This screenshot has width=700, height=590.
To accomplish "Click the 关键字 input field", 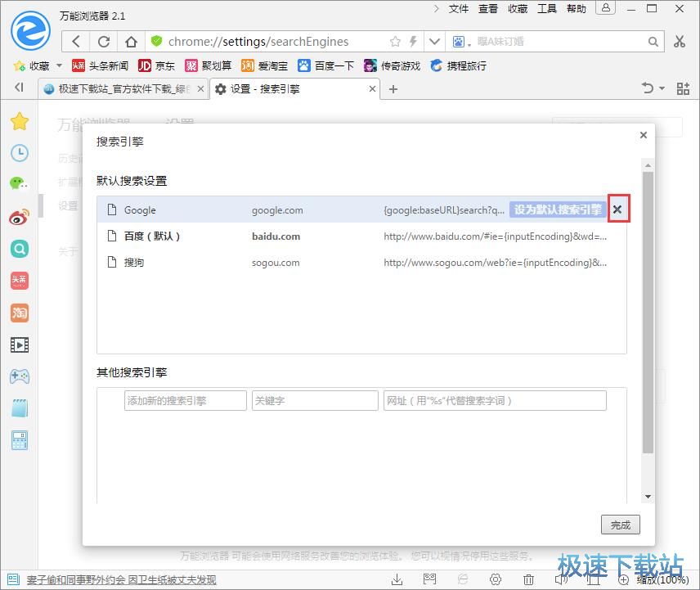I will click(315, 401).
